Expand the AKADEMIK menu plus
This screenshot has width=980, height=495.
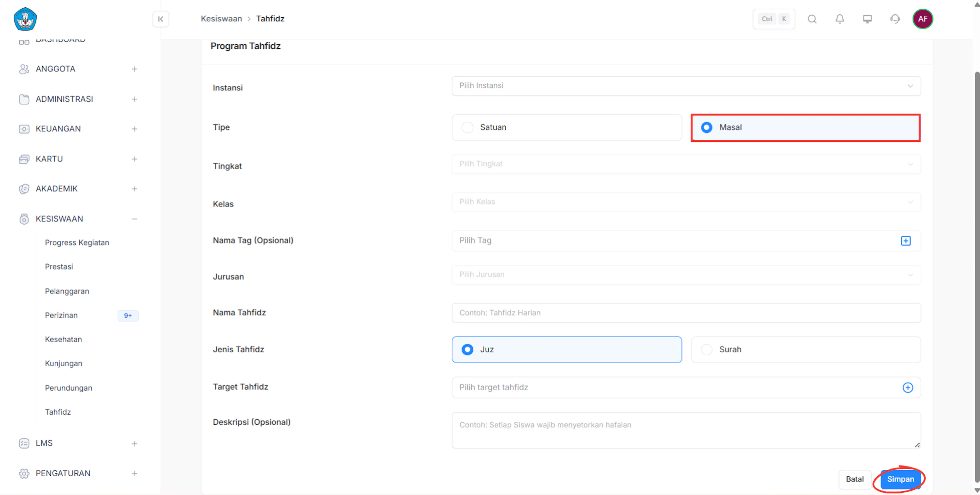pos(134,189)
